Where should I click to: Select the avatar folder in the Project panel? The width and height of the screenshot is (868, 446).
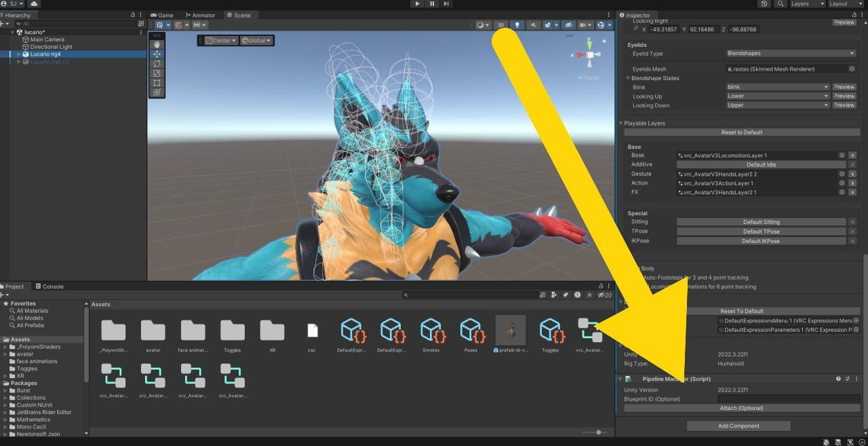pyautogui.click(x=153, y=333)
